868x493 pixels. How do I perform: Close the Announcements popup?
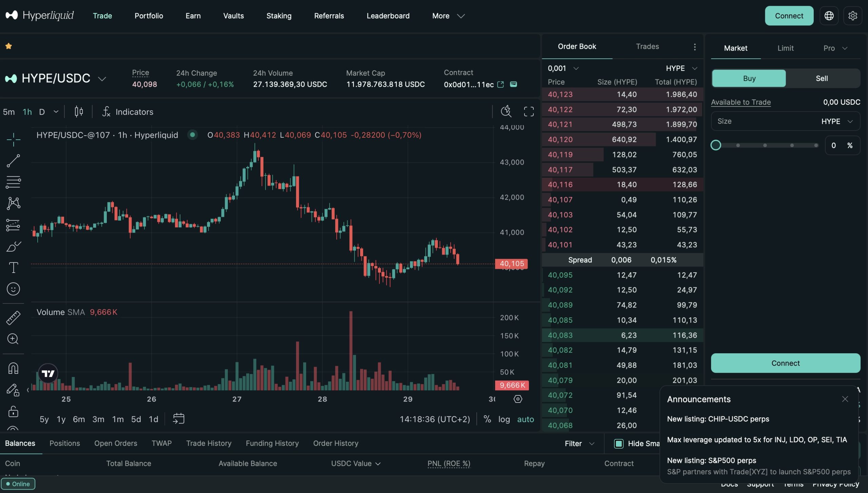[x=845, y=399]
